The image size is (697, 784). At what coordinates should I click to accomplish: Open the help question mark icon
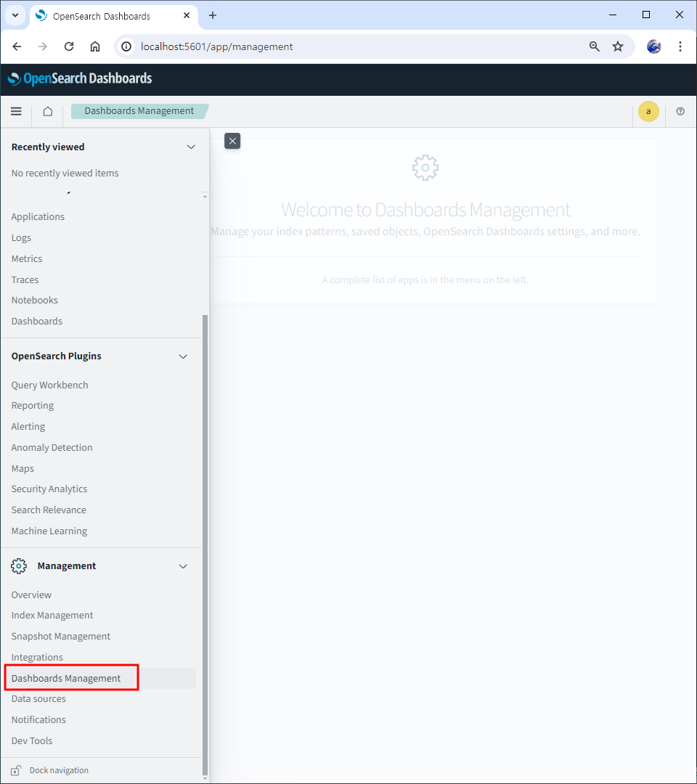680,112
